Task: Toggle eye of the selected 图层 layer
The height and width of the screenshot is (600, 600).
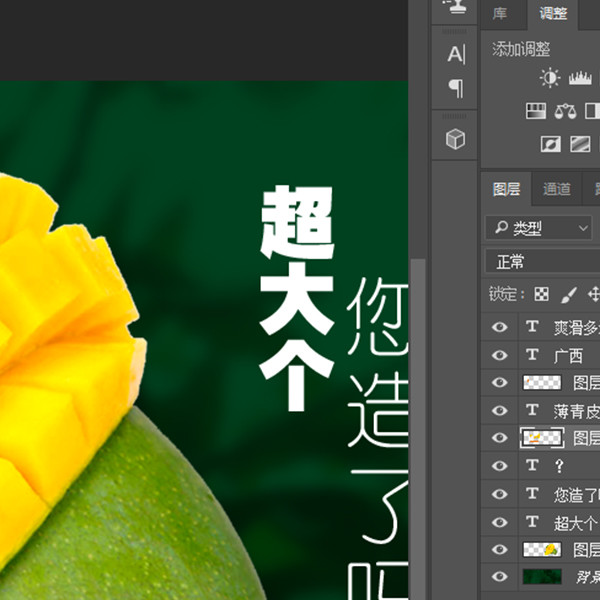Action: pos(499,438)
